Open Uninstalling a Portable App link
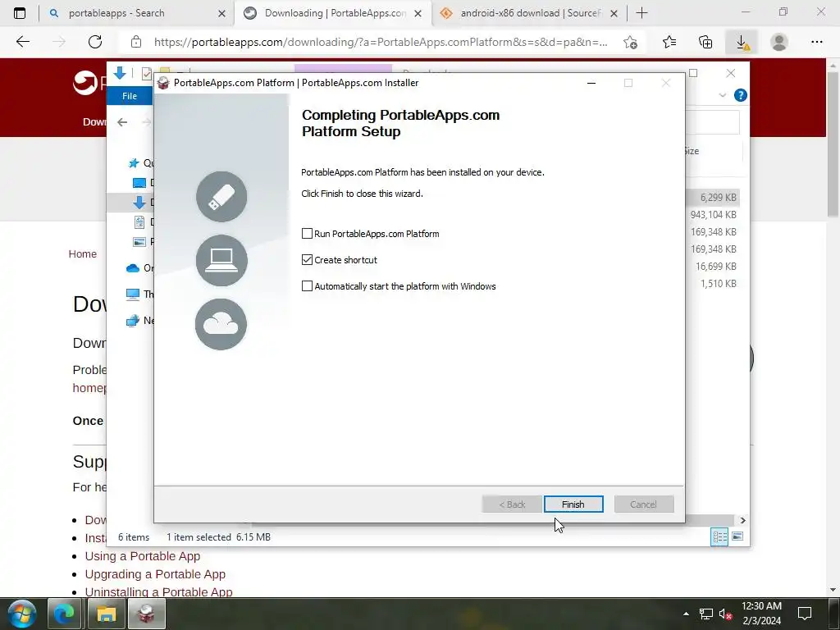This screenshot has width=840, height=630. [x=158, y=592]
